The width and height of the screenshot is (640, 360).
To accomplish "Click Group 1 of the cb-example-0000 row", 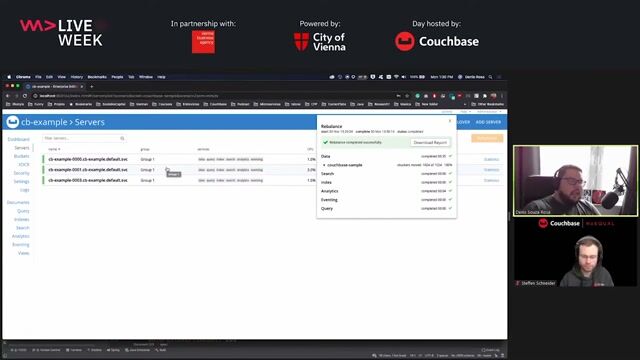I will click(x=147, y=159).
